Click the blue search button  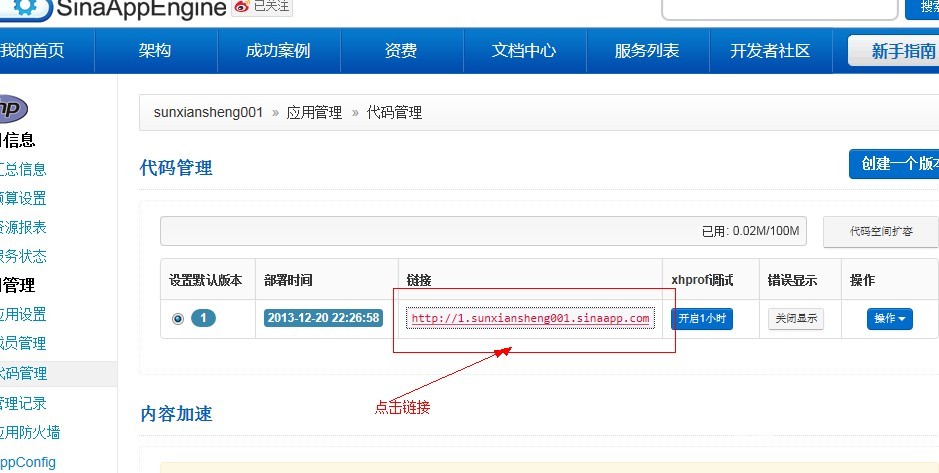(x=922, y=8)
